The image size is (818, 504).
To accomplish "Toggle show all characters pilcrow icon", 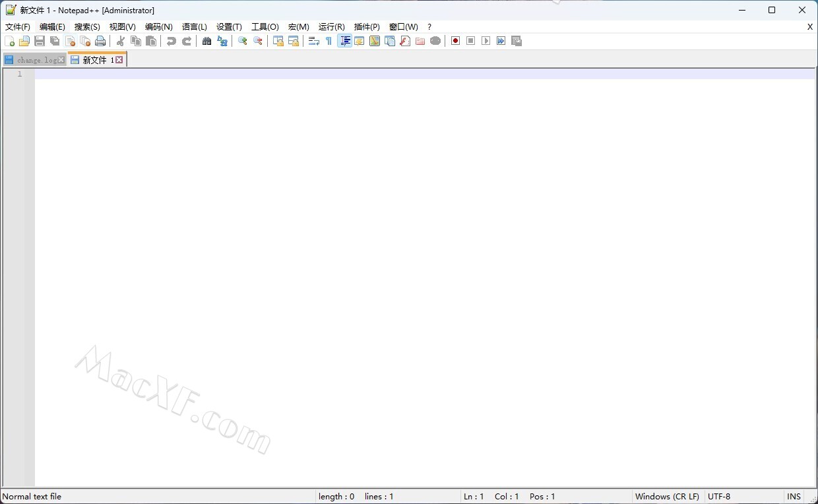I will (x=329, y=41).
